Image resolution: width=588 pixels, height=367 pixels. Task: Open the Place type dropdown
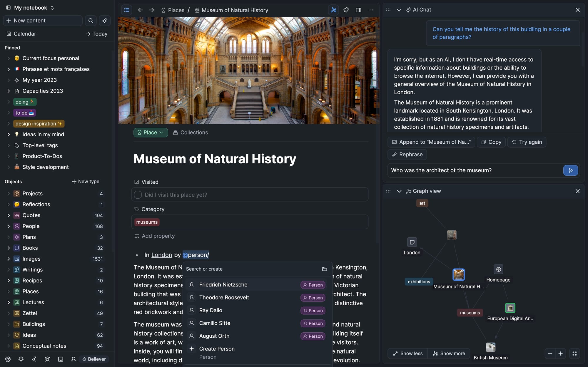point(151,133)
